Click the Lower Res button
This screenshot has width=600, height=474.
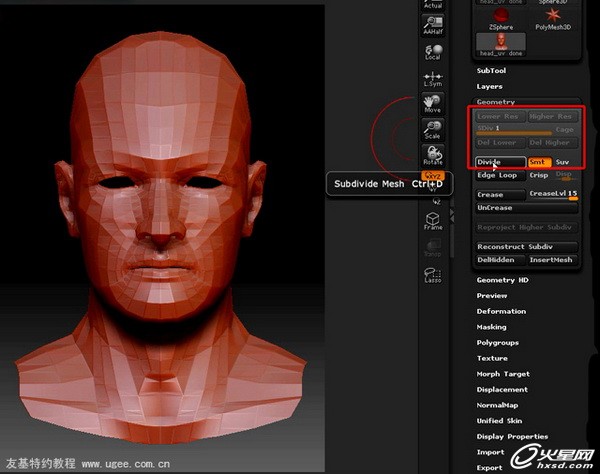pos(501,116)
